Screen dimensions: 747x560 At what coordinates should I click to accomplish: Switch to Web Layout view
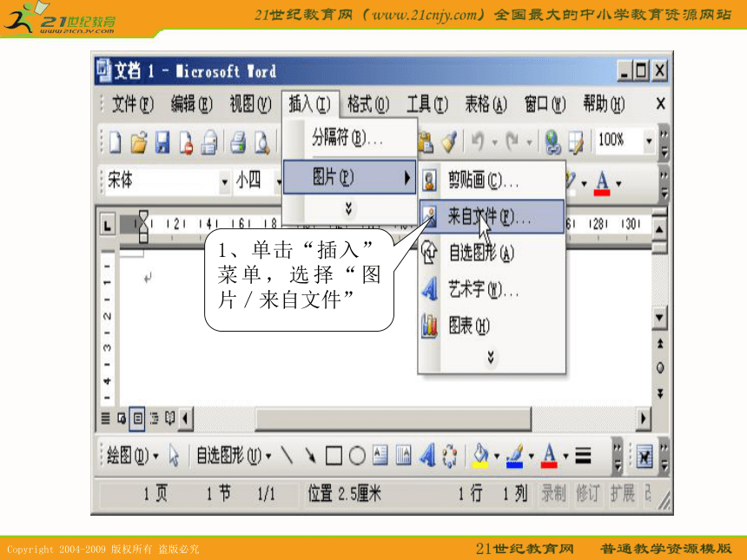pos(122,418)
